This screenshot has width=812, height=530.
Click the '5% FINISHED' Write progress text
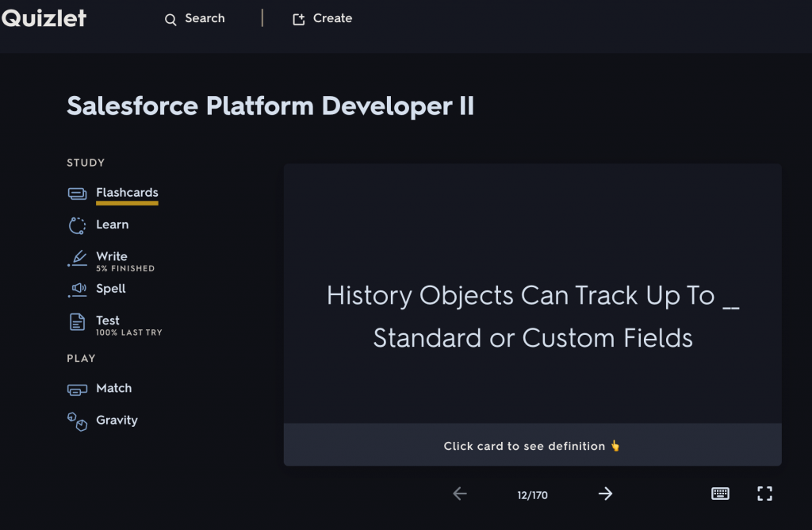pyautogui.click(x=125, y=268)
